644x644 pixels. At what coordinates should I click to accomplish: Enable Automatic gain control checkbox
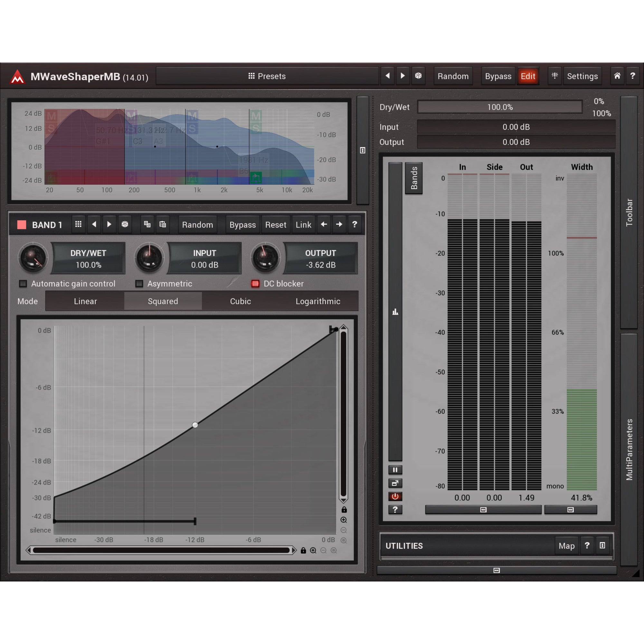tap(23, 284)
